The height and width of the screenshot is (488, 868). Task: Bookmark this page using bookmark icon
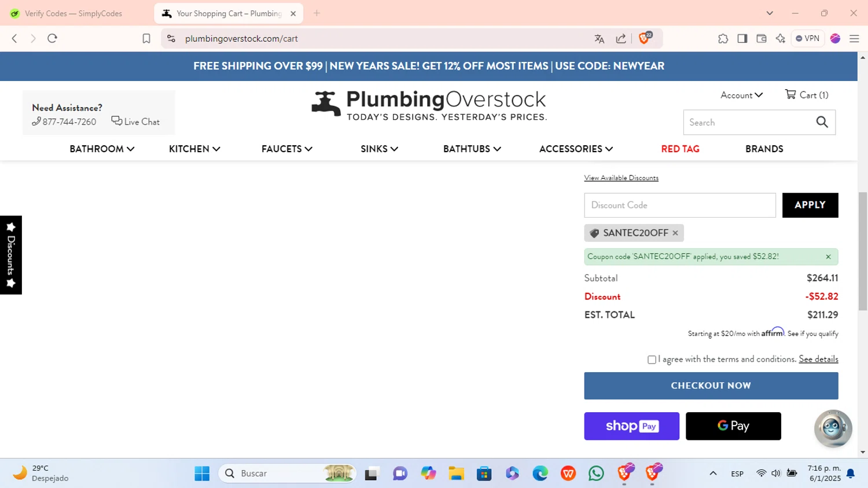[x=146, y=38]
